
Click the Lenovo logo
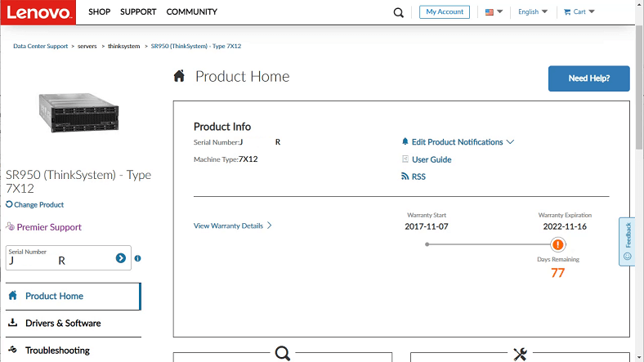38,12
